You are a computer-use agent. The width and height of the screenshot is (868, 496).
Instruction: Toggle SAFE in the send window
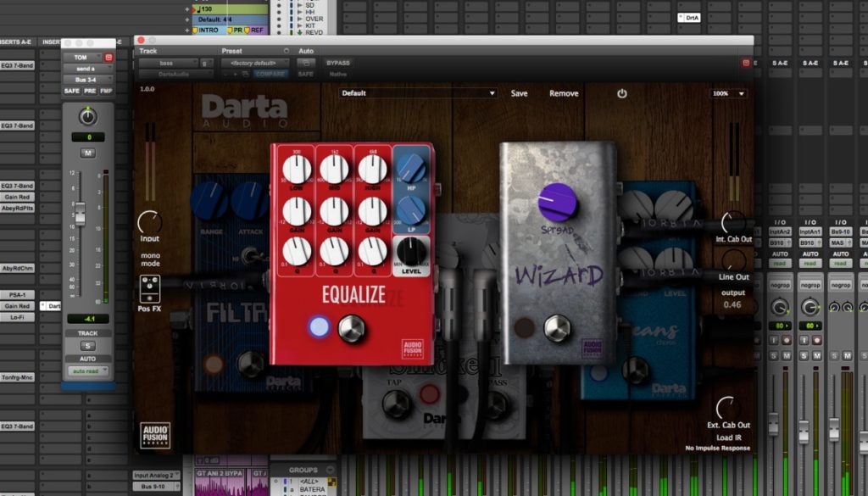coord(71,91)
